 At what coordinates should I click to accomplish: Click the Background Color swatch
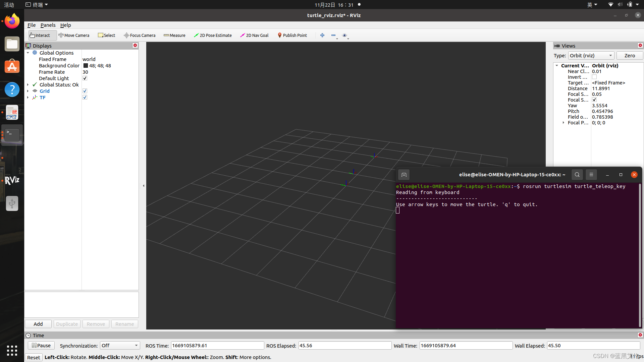pyautogui.click(x=86, y=66)
